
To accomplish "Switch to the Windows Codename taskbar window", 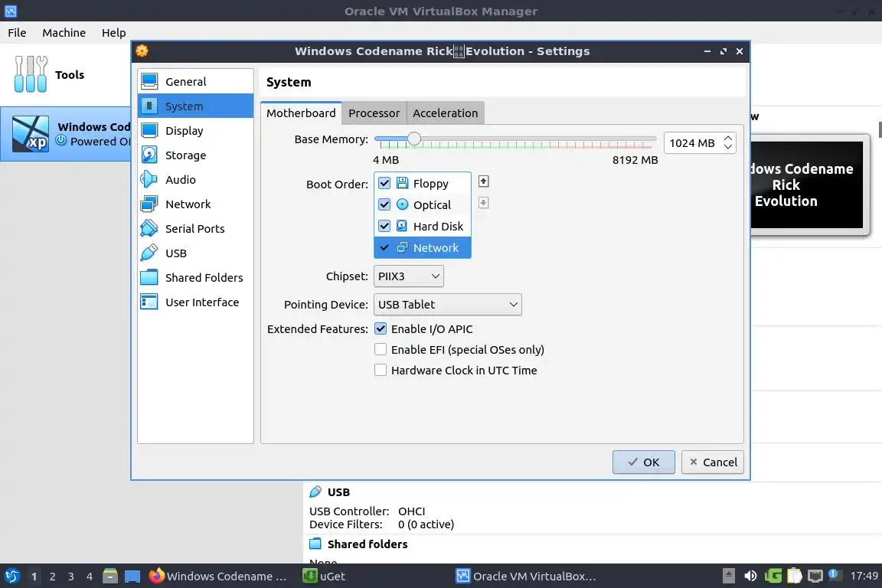I will coord(217,577).
